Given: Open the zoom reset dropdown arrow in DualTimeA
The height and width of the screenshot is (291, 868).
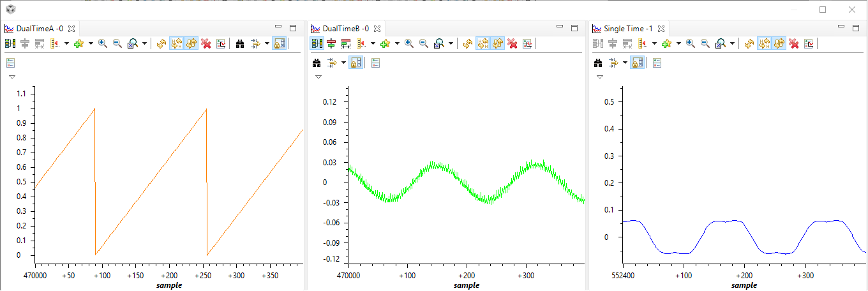Looking at the screenshot, I should [144, 43].
